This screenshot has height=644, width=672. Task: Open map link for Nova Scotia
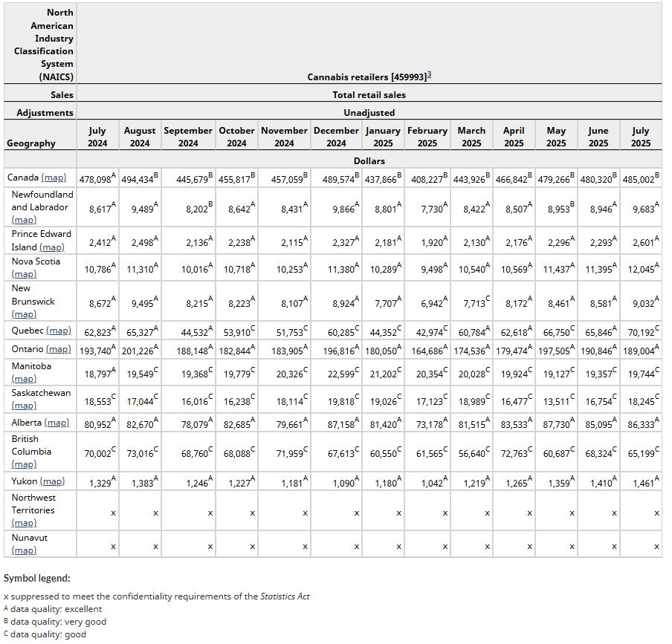point(24,274)
